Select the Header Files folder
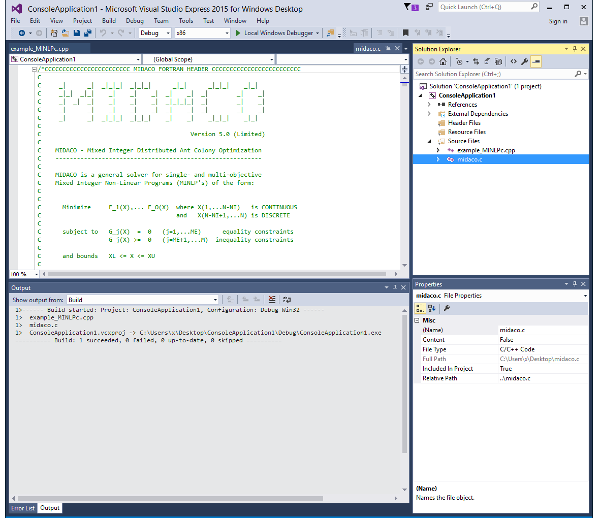 464,123
